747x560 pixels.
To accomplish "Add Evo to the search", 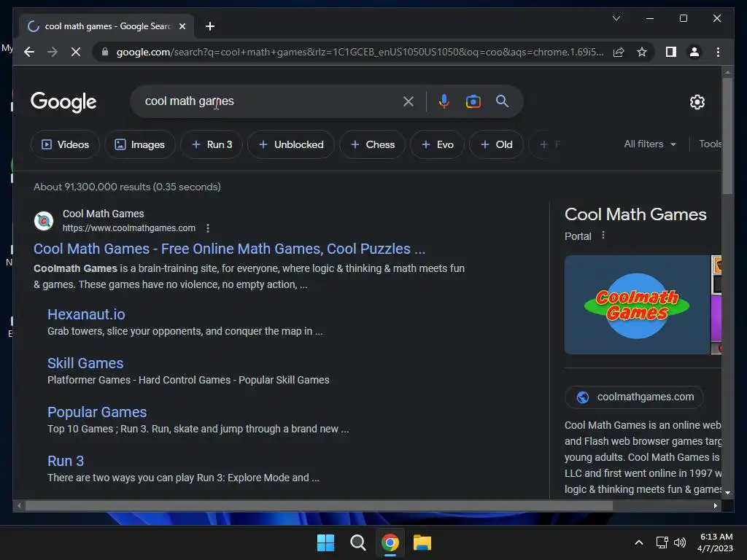I will [x=437, y=144].
